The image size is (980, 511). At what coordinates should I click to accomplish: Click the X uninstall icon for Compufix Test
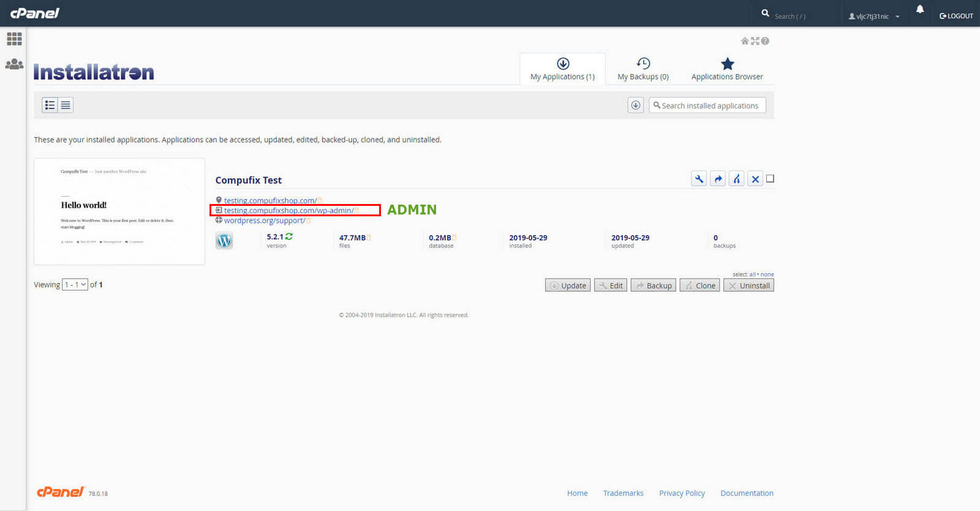pos(755,179)
